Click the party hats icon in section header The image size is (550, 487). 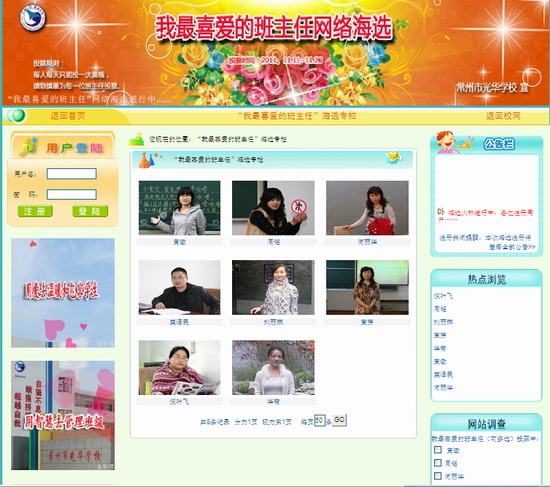(147, 160)
